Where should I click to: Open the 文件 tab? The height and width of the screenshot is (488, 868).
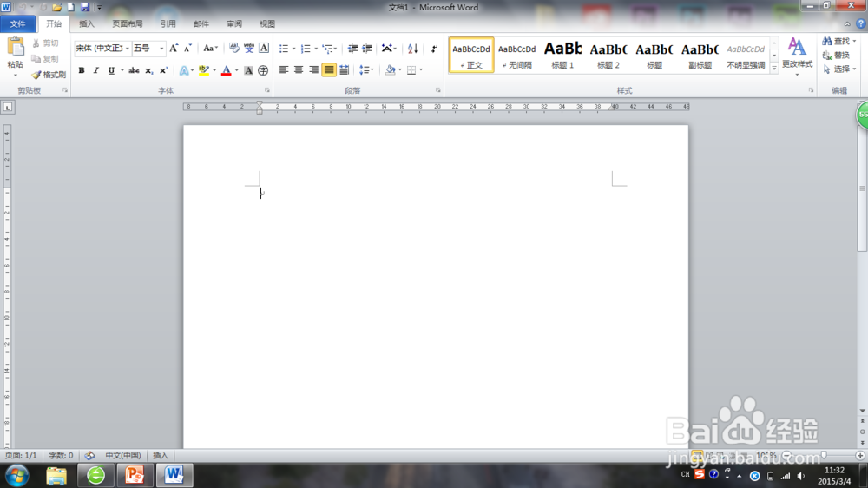click(x=17, y=23)
